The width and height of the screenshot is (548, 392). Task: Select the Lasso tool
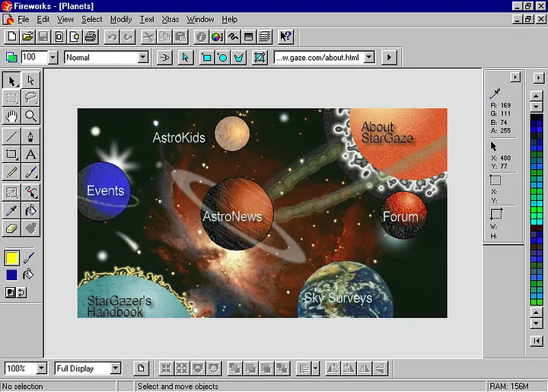click(31, 97)
